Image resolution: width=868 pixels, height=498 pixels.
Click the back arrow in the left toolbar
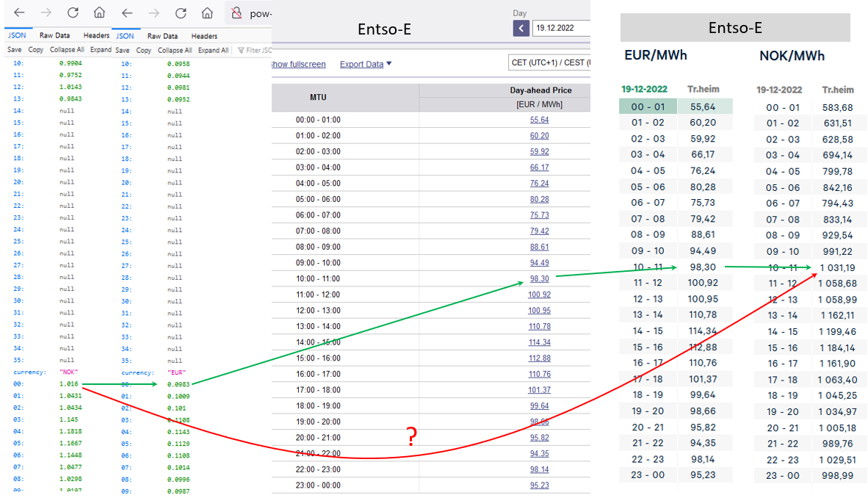tap(20, 12)
